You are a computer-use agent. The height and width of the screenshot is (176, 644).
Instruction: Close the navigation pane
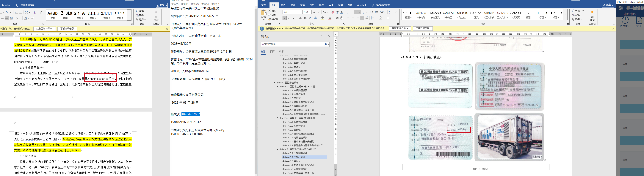[x=328, y=36]
